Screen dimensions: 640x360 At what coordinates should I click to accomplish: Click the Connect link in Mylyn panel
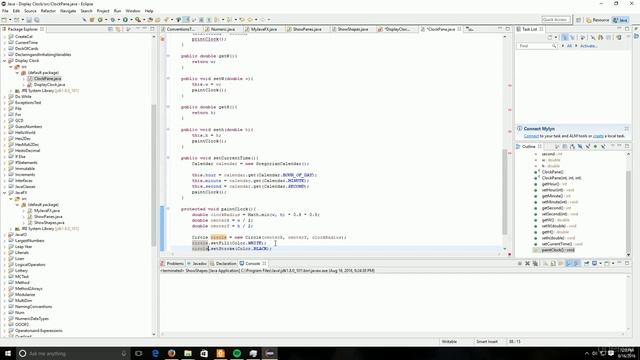(531, 136)
